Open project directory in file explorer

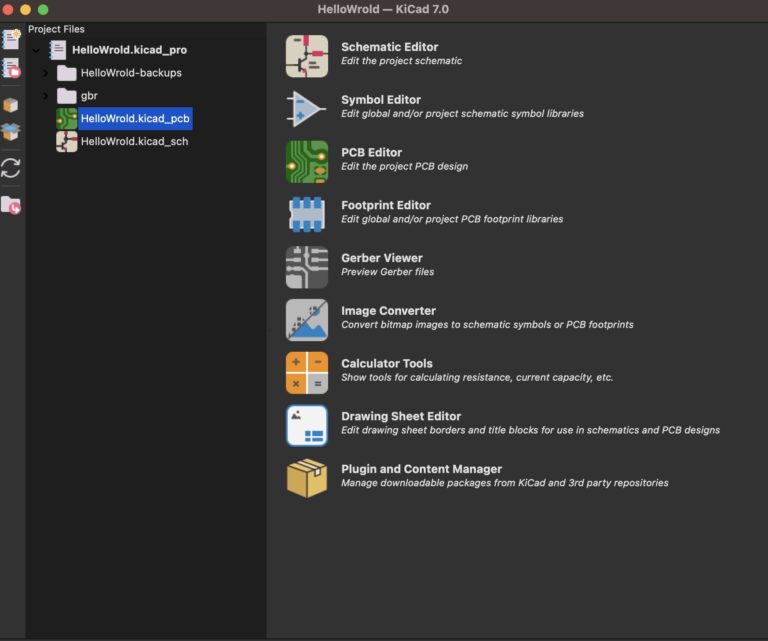tap(11, 205)
